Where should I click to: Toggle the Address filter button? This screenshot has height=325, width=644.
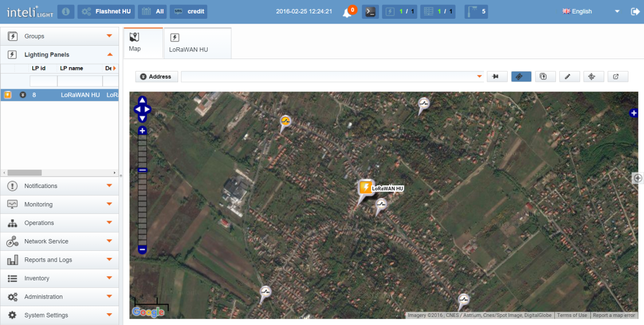point(156,76)
